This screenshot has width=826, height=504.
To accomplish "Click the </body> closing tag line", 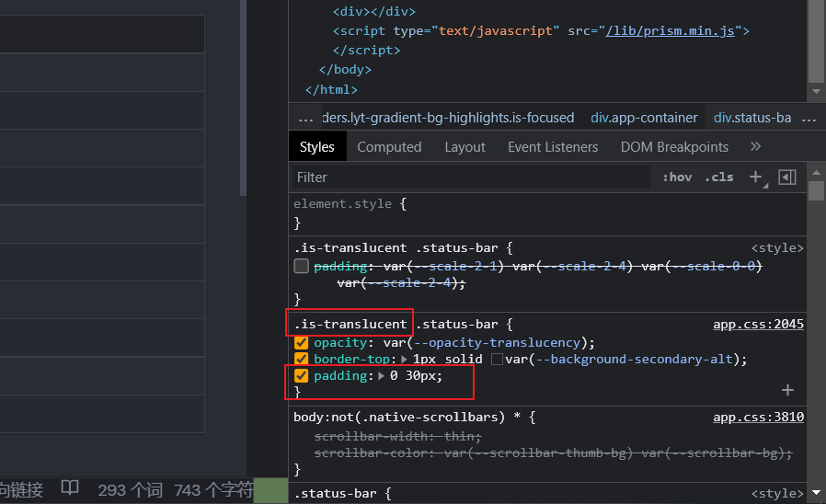I will (345, 70).
